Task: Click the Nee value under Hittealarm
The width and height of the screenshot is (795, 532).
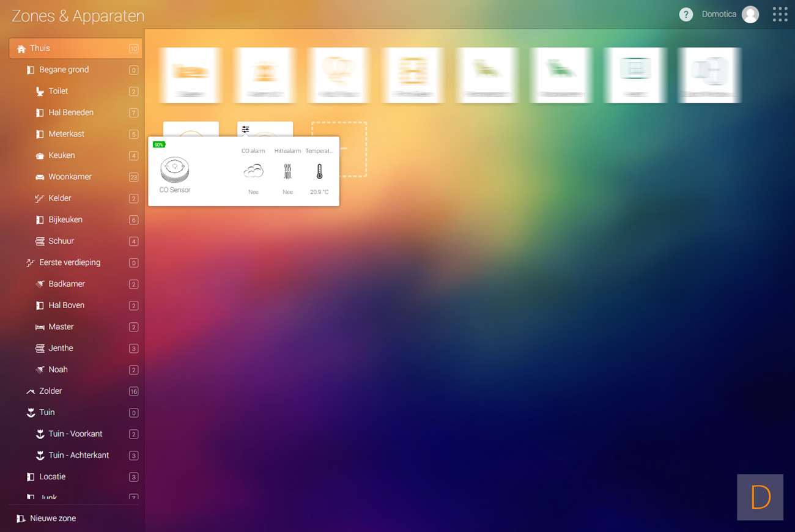Action: point(287,192)
